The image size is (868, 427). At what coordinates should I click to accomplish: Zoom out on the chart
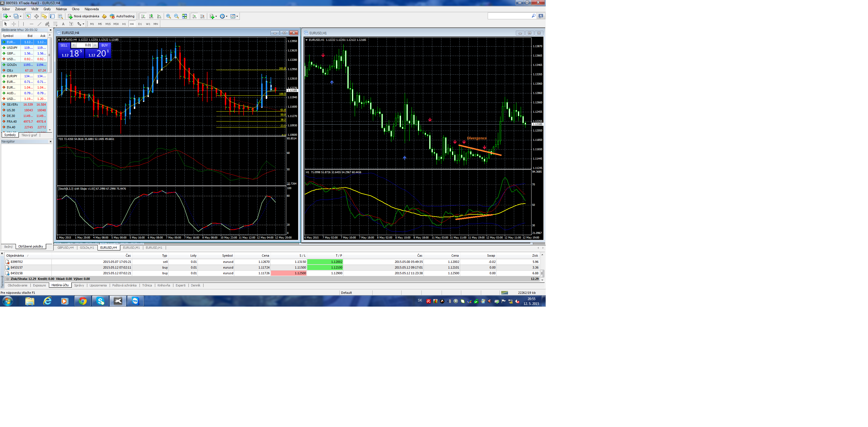pos(176,16)
